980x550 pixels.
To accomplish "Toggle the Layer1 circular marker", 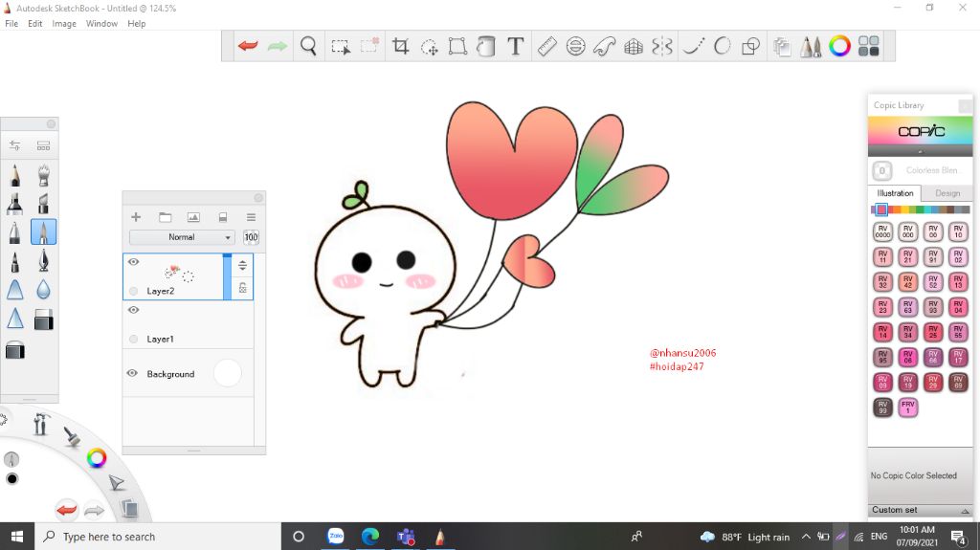I will coord(133,339).
